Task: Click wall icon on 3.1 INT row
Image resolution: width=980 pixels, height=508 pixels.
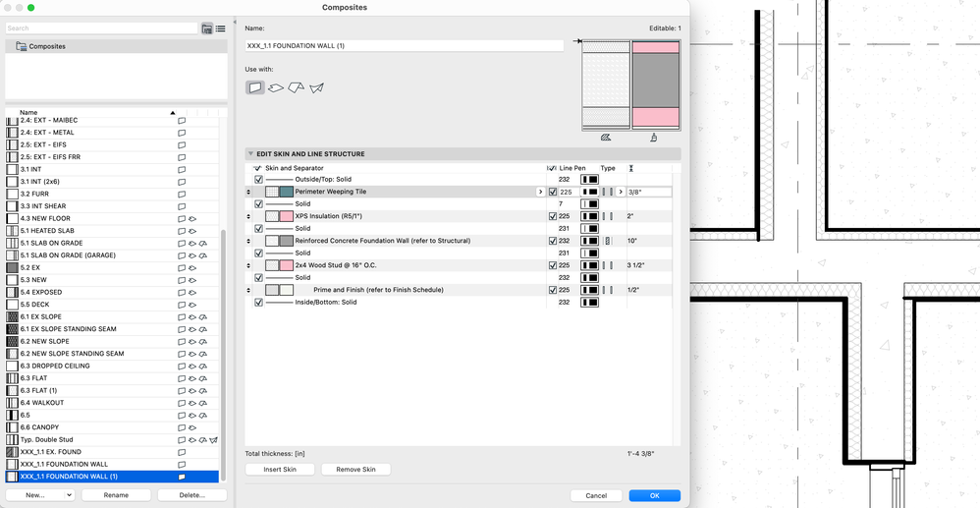Action: click(182, 169)
